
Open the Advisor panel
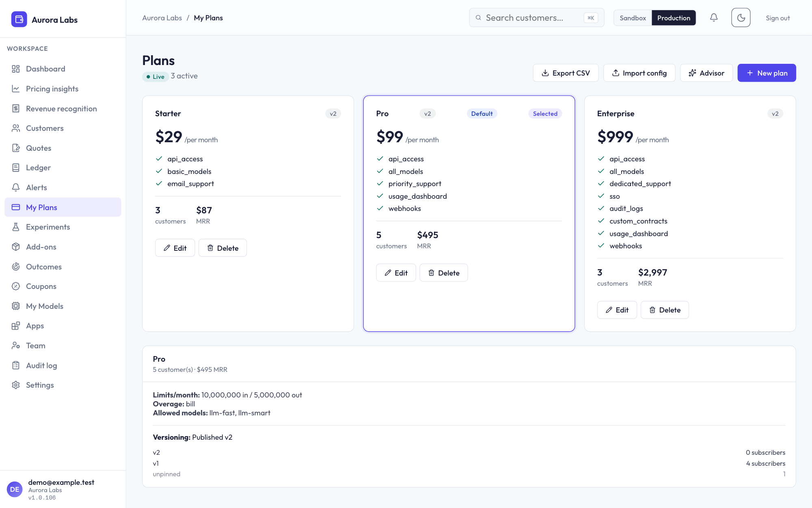(706, 73)
